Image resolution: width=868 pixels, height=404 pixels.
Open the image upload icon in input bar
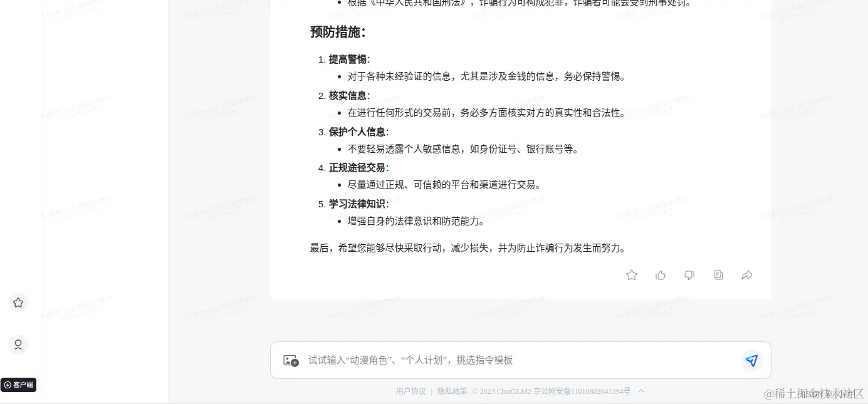coord(290,360)
